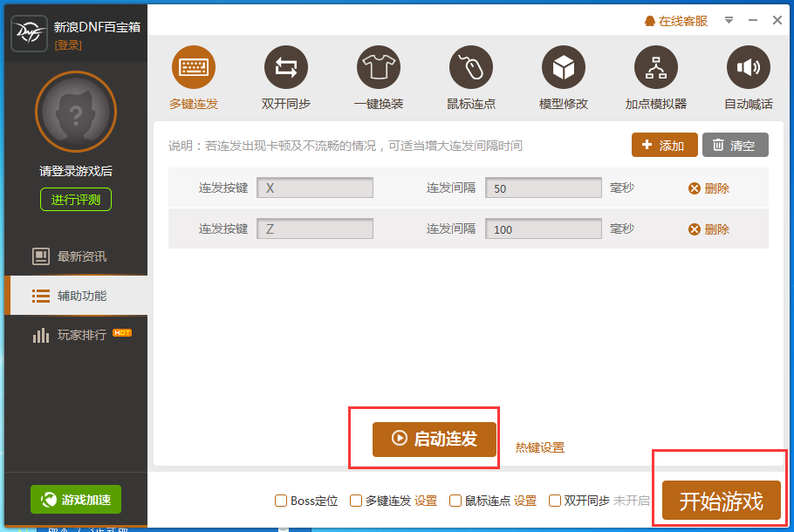Screen dimensions: 794x532
Task: Toggle the 双开同步 checkbox
Action: [555, 501]
